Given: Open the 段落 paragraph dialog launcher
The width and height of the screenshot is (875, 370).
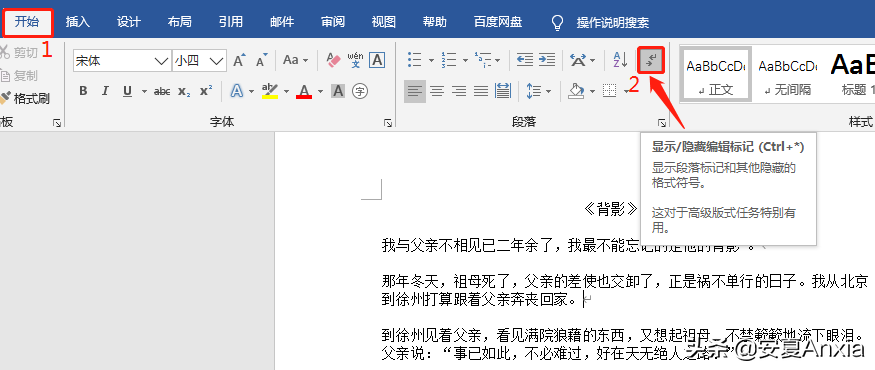Looking at the screenshot, I should click(x=662, y=123).
